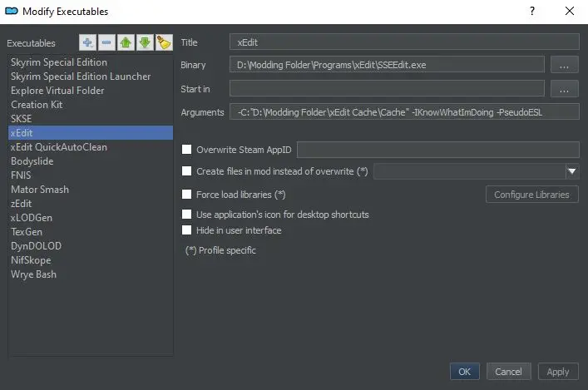Click the broom reset icon

[x=164, y=42]
